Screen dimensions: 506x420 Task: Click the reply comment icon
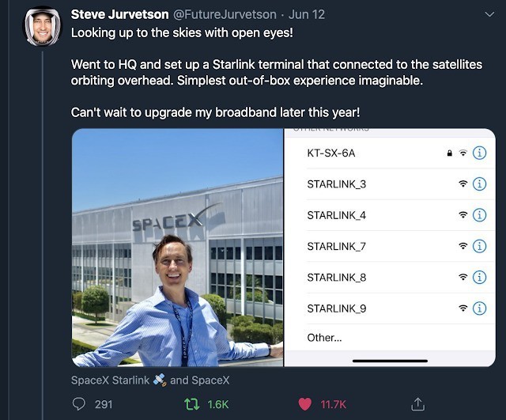80,404
